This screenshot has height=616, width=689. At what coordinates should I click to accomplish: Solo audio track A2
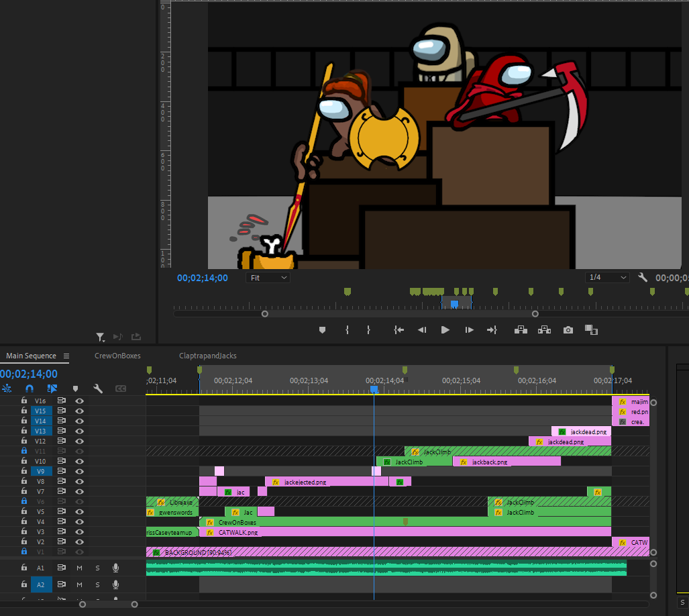tap(97, 585)
